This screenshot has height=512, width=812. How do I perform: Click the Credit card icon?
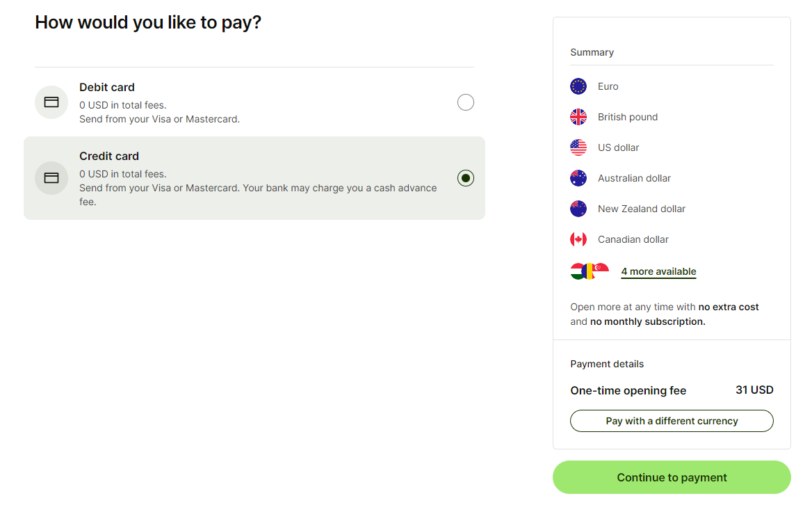pyautogui.click(x=51, y=178)
